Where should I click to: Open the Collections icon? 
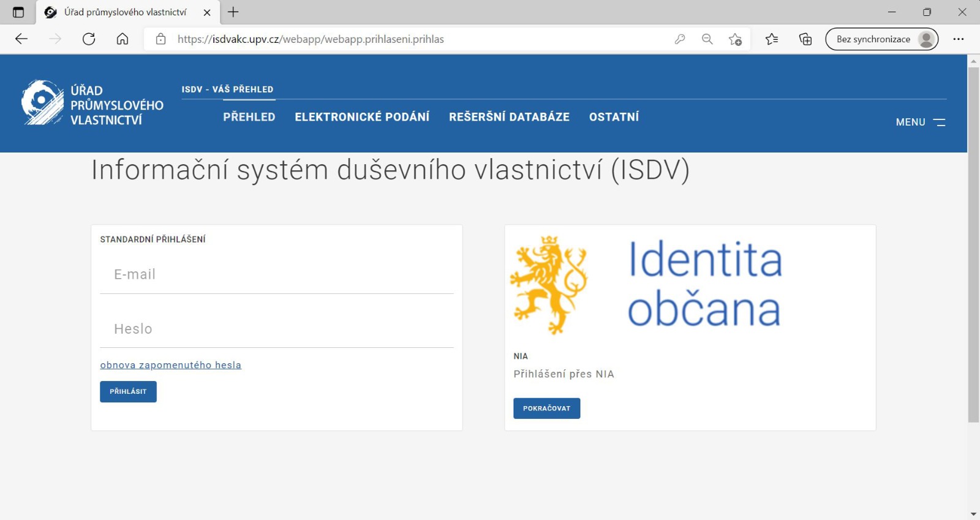point(805,39)
